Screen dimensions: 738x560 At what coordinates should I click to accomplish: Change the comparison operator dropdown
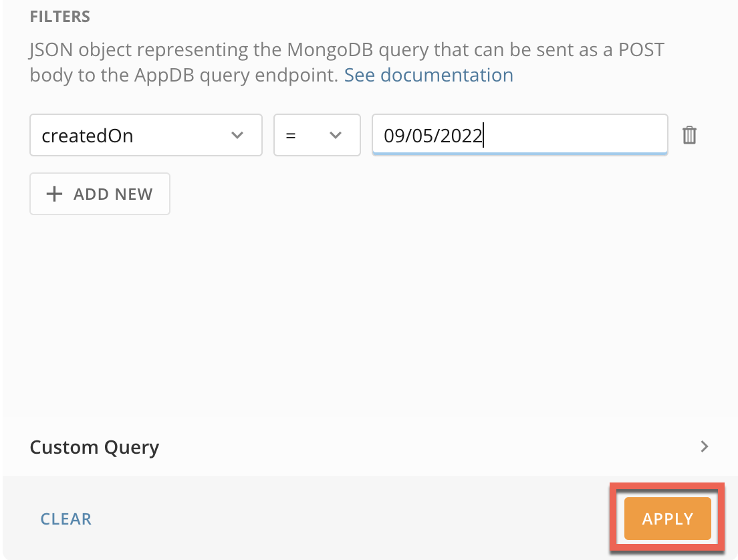point(317,135)
